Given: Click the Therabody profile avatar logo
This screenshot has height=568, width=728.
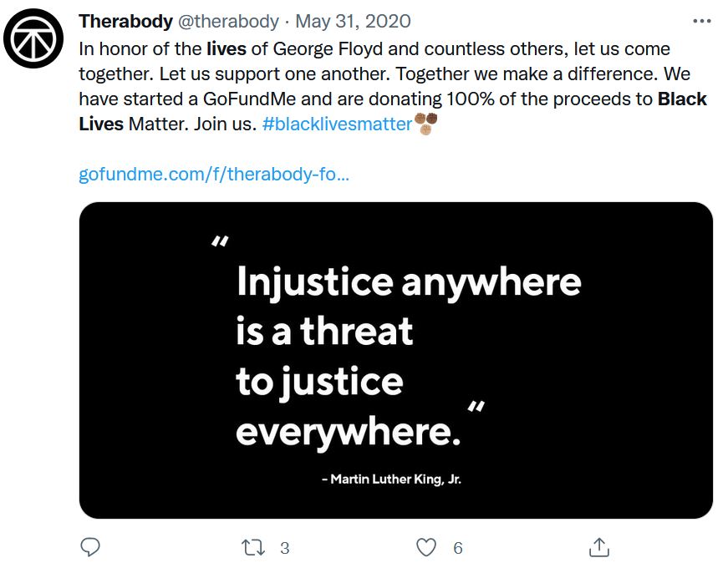Looking at the screenshot, I should coord(34,38).
